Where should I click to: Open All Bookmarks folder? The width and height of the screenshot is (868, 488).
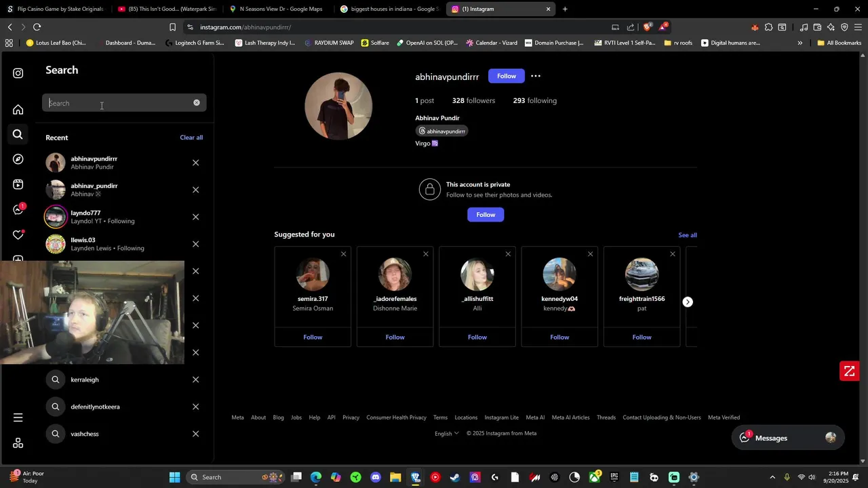[840, 43]
